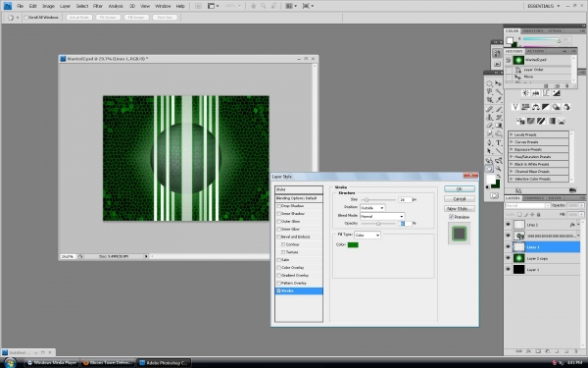Add a Brightness/Contrast adjustment

coord(525,93)
